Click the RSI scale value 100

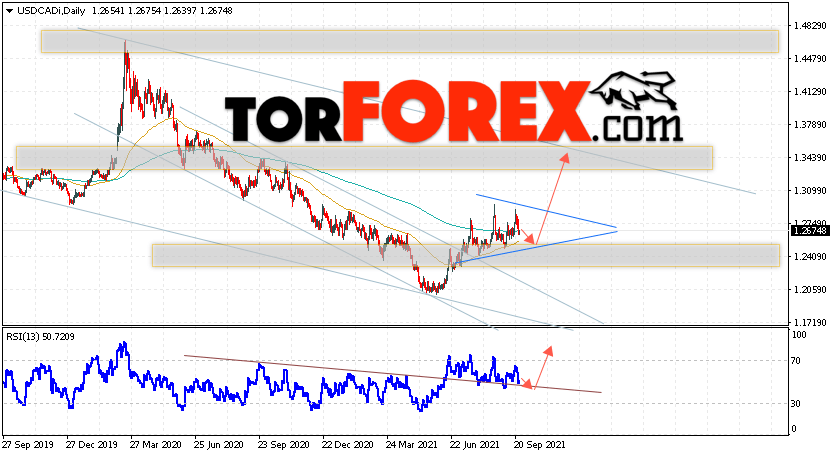click(799, 335)
